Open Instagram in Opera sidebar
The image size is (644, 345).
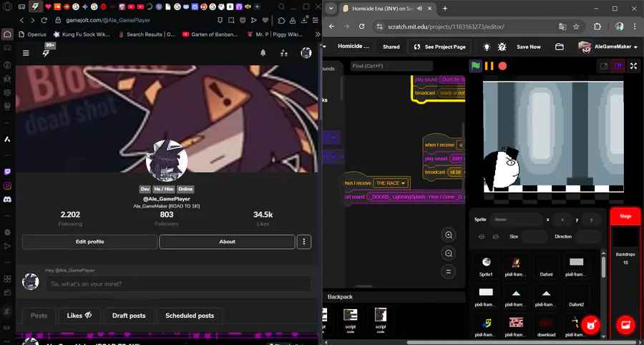7,185
